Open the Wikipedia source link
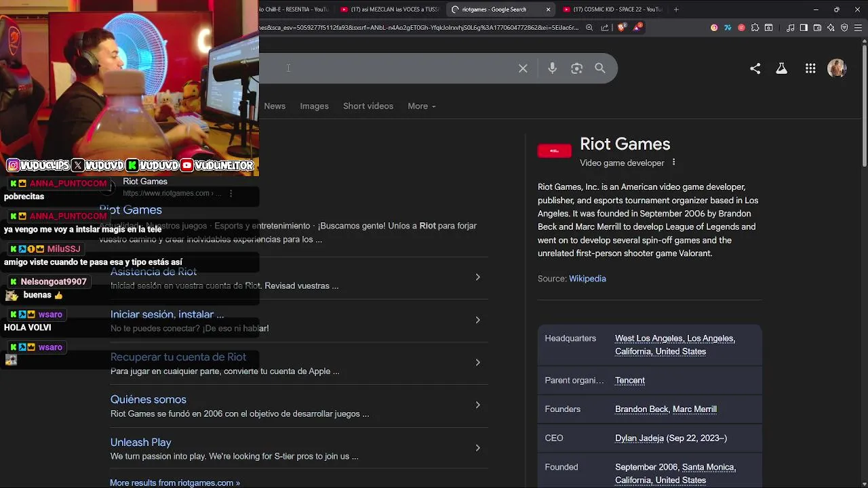The width and height of the screenshot is (868, 488). 587,279
